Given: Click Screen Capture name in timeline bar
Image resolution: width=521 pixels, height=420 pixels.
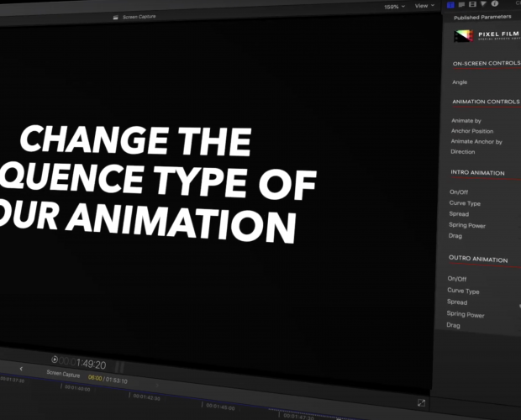Looking at the screenshot, I should pos(63,374).
